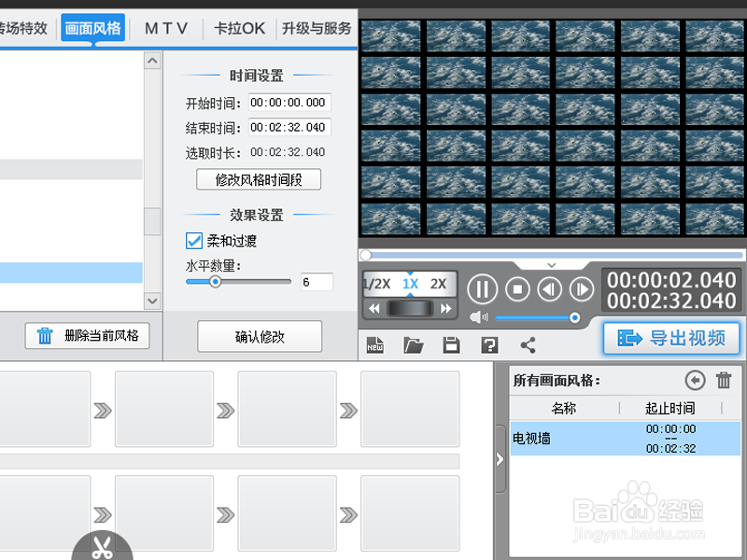747x560 pixels.
Task: Expand the side panel with right arrow handle
Action: click(500, 459)
